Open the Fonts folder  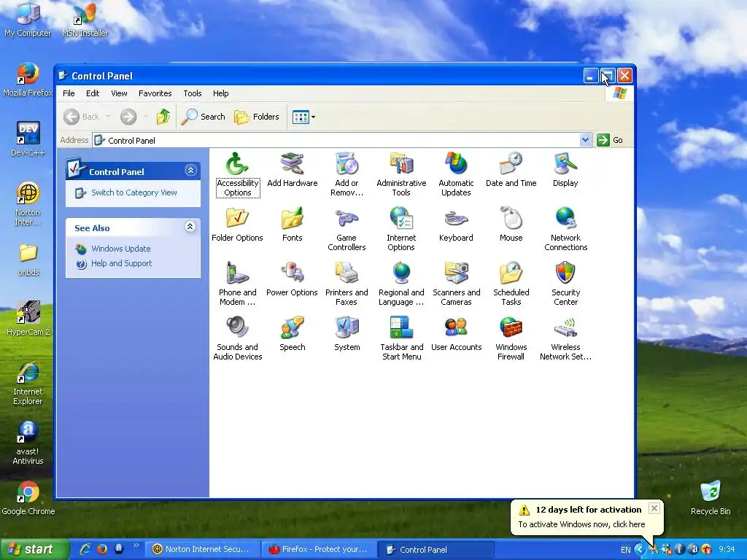(x=292, y=225)
